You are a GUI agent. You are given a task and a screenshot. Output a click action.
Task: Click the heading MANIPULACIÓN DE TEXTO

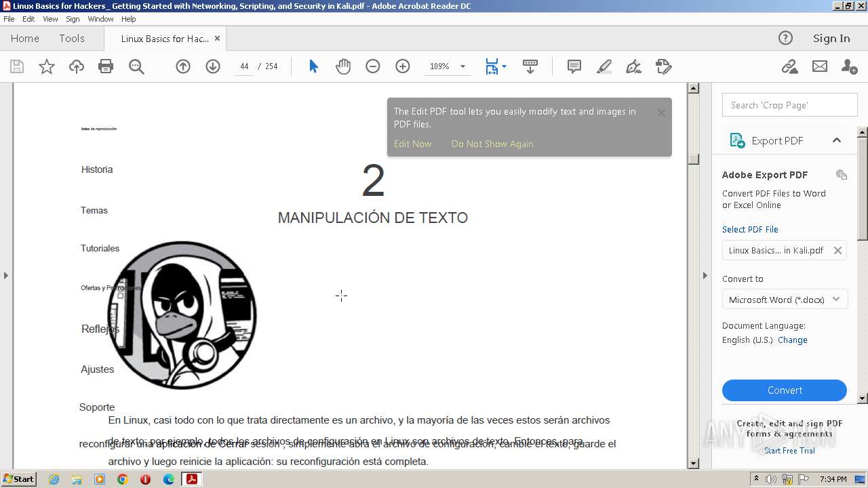pyautogui.click(x=373, y=218)
